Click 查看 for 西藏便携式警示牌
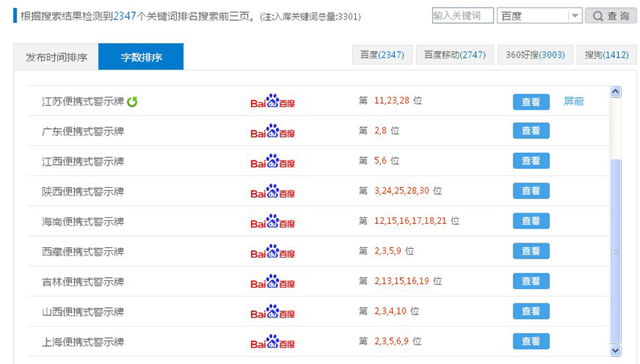Viewport: 640px width, 364px height. (x=531, y=251)
